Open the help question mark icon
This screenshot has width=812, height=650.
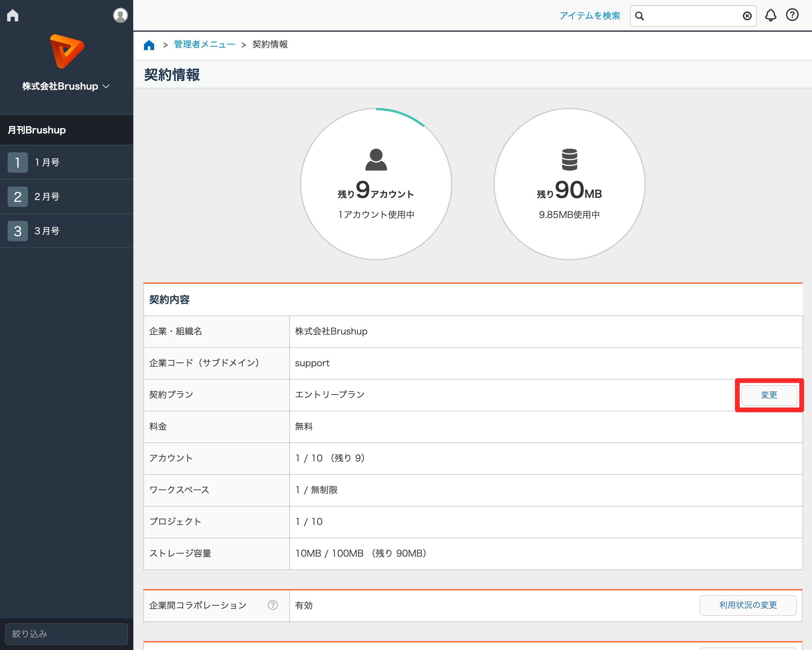[x=792, y=15]
